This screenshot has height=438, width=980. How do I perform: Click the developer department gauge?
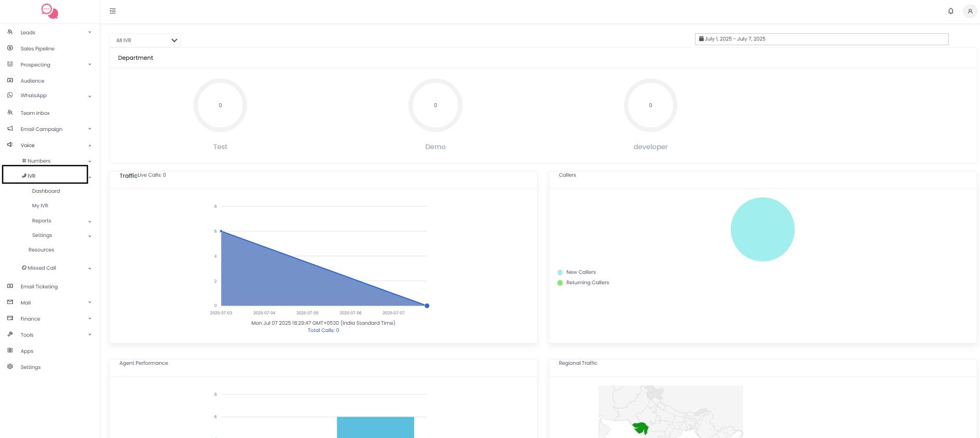click(650, 105)
